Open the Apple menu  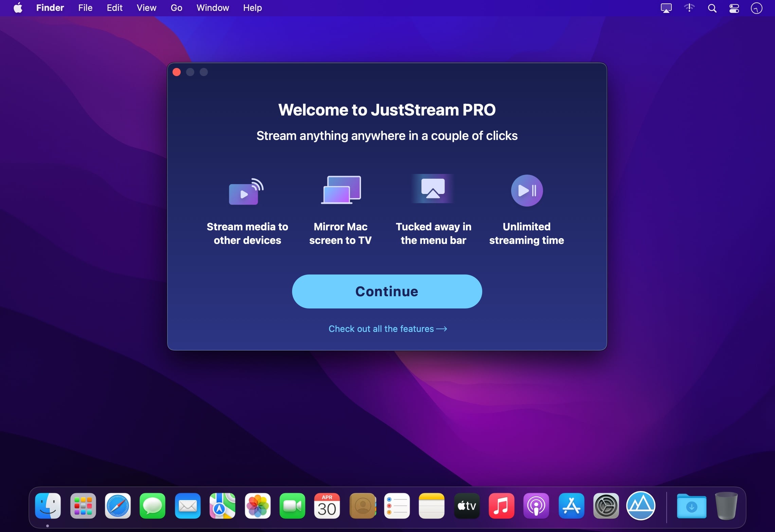coord(18,8)
